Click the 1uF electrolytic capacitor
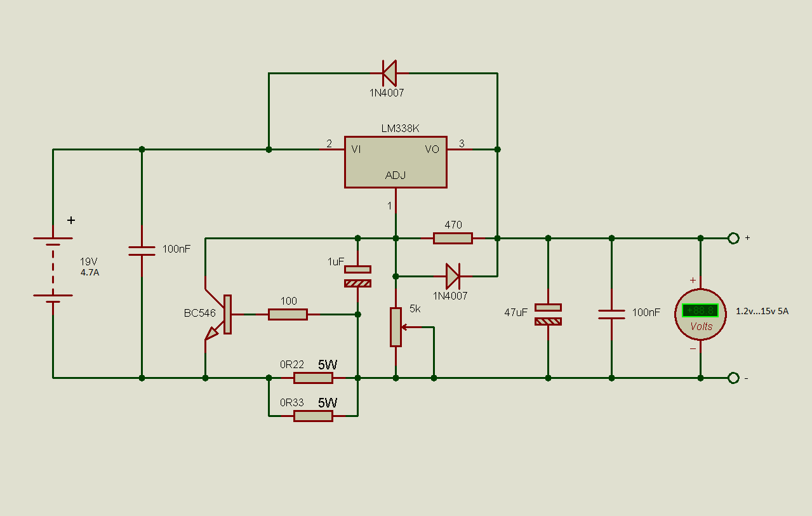Image resolution: width=812 pixels, height=516 pixels. coord(357,276)
